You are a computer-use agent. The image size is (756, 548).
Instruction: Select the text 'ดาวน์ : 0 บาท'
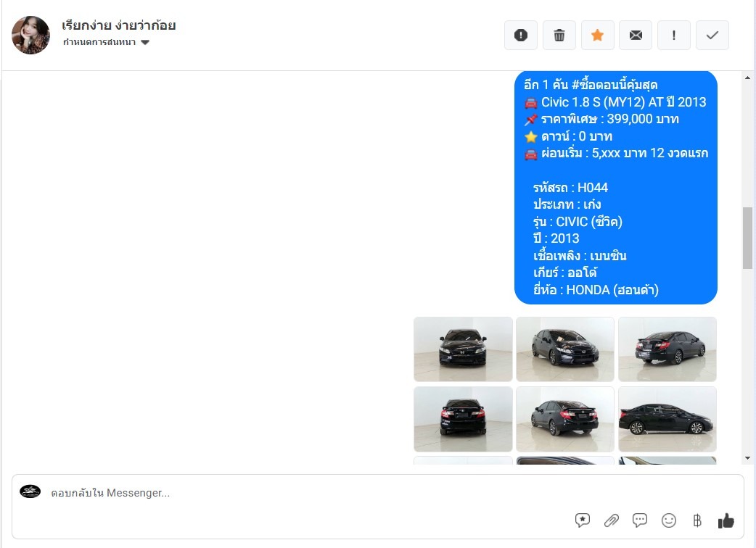tap(577, 136)
